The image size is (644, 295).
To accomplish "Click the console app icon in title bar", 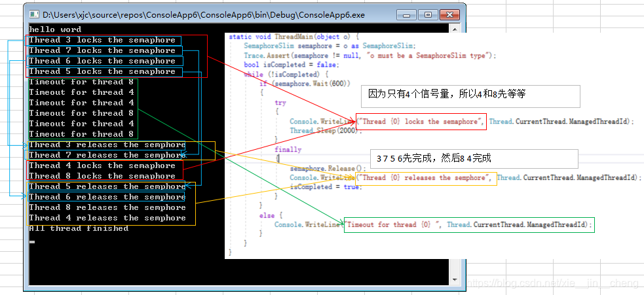I will click(34, 15).
